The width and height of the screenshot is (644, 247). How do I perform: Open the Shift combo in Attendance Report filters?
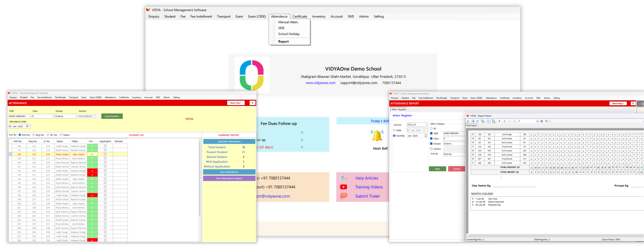click(454, 134)
